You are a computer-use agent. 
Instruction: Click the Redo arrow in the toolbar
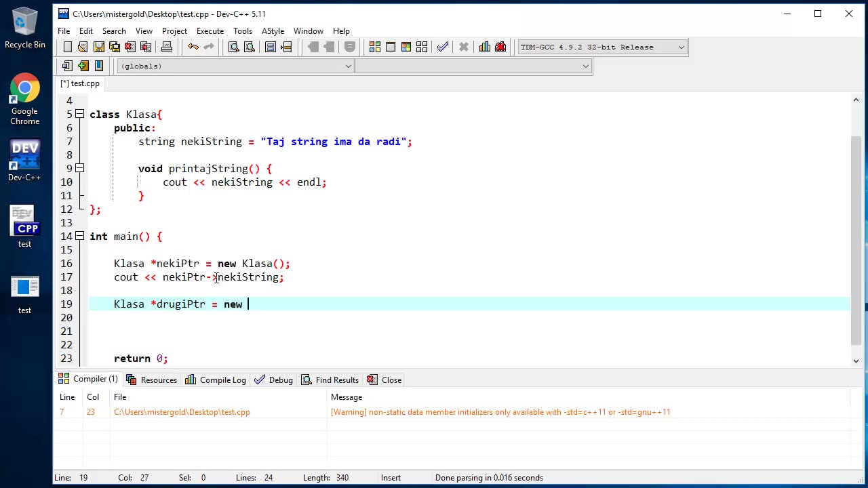(209, 47)
